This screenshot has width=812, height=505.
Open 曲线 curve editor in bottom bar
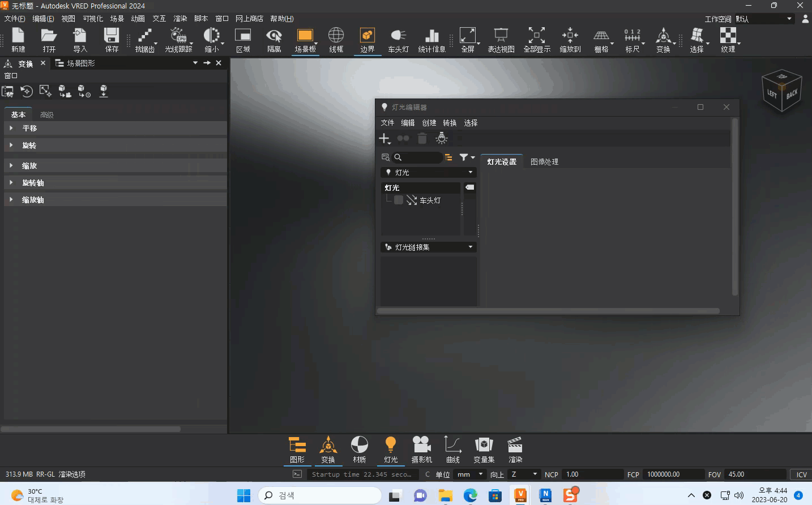tap(453, 450)
